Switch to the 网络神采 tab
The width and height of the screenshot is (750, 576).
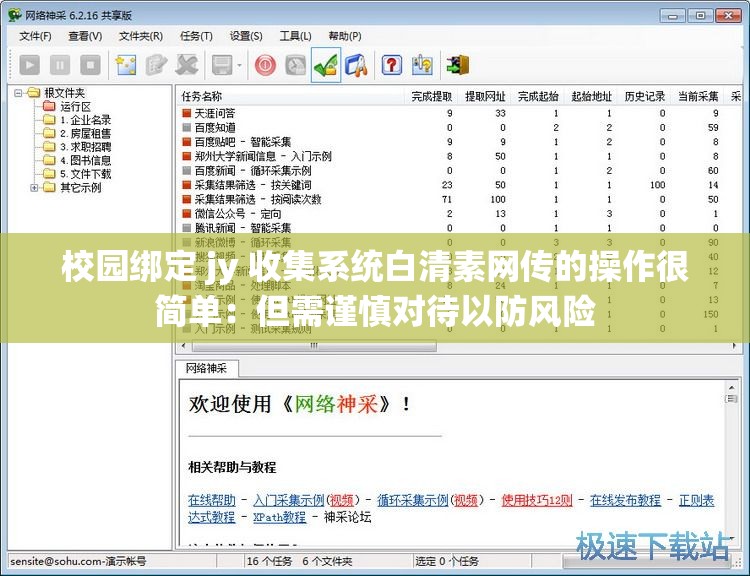(x=206, y=368)
